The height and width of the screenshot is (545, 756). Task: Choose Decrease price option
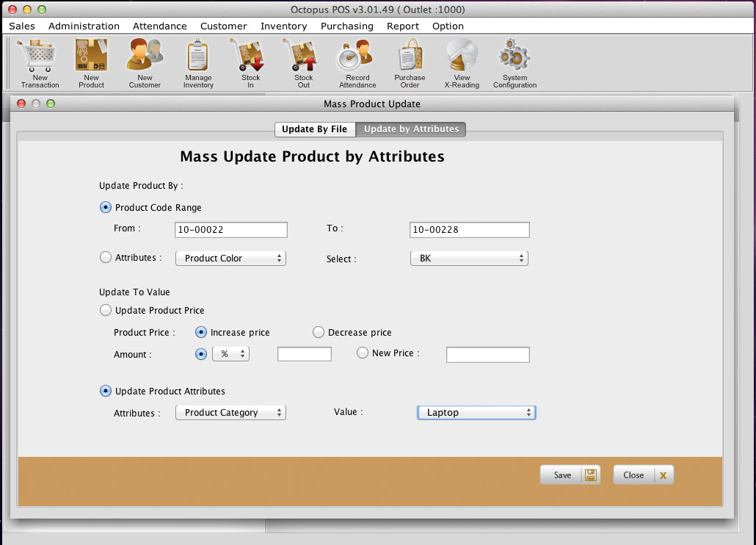coord(319,332)
